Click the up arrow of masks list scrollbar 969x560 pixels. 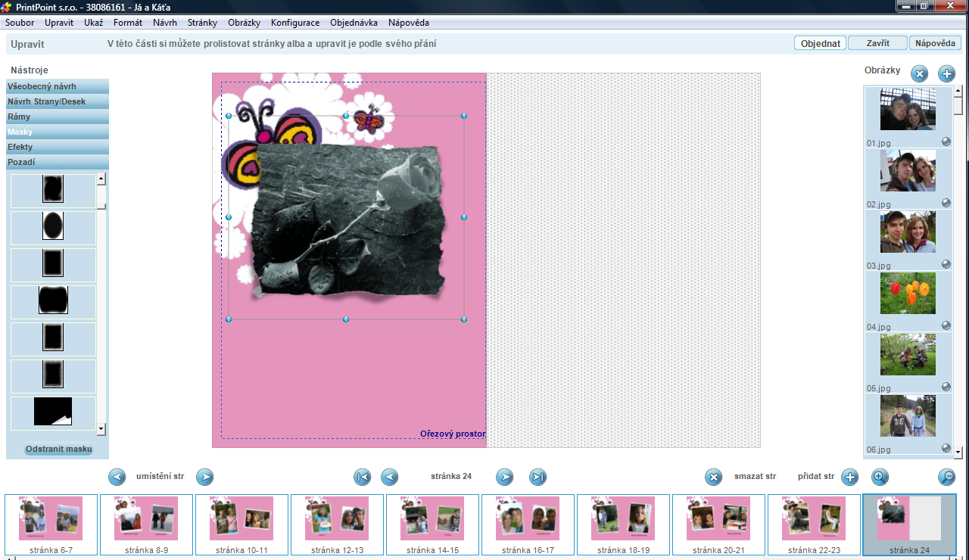coord(101,179)
